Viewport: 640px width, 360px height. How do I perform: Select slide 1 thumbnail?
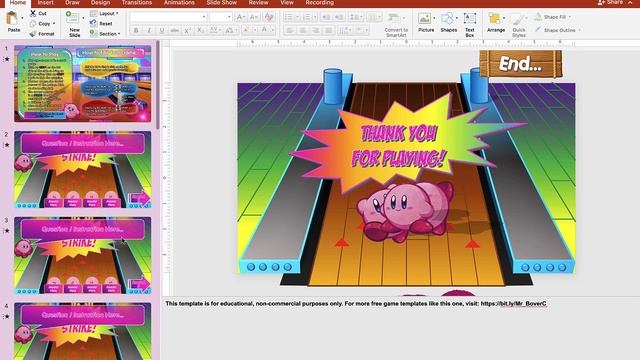[82, 84]
